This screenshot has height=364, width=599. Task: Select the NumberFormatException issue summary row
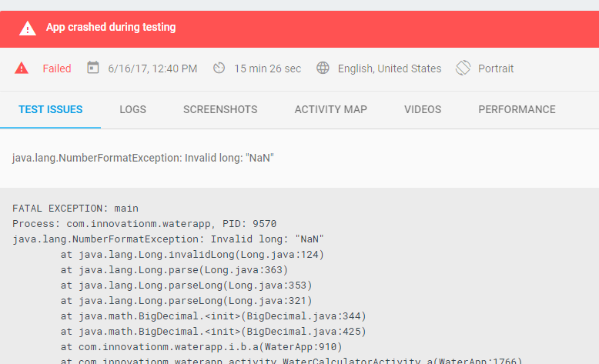coord(143,159)
